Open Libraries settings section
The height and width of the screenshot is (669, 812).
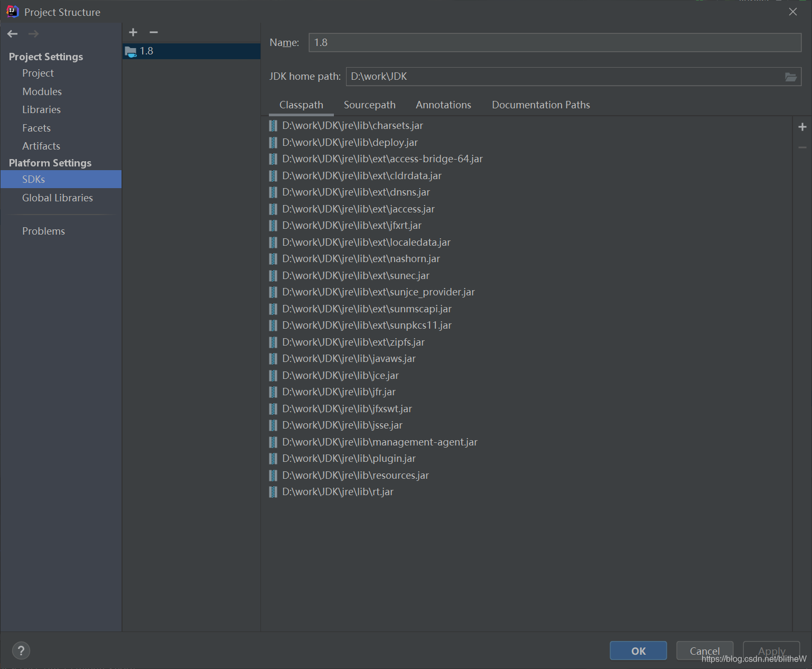[x=41, y=109]
